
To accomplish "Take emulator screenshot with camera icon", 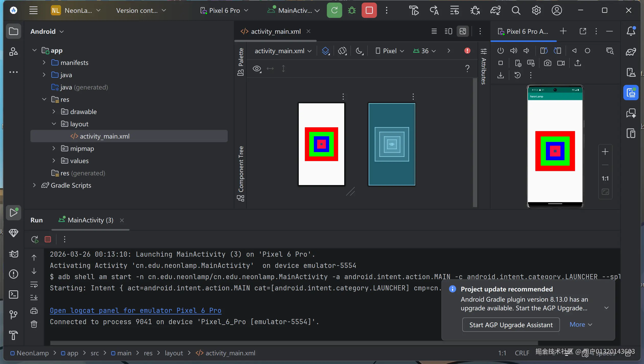I will [x=547, y=63].
